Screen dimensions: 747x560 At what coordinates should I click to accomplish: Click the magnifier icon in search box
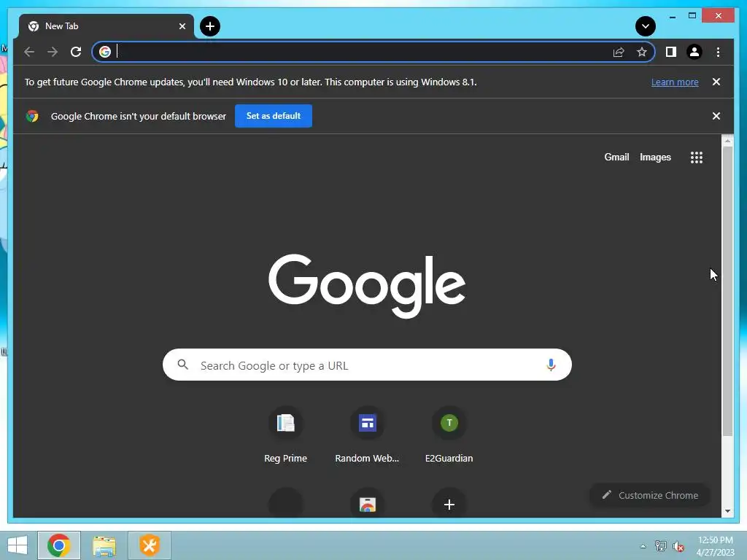182,365
